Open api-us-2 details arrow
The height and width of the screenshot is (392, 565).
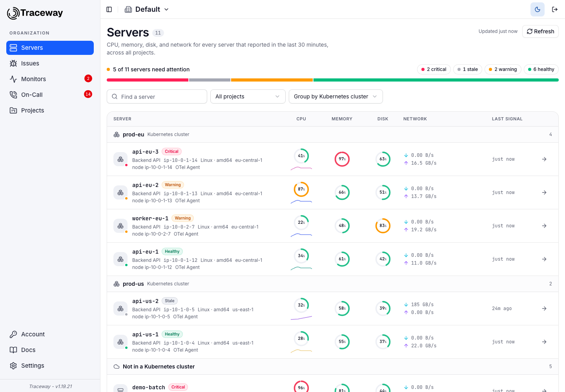tap(544, 309)
